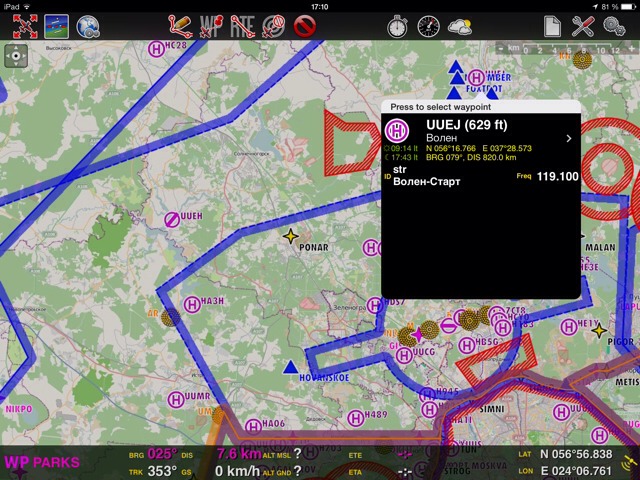Toggle the map centering crosshair button
Screen dimensions: 640x480
pos(17,57)
